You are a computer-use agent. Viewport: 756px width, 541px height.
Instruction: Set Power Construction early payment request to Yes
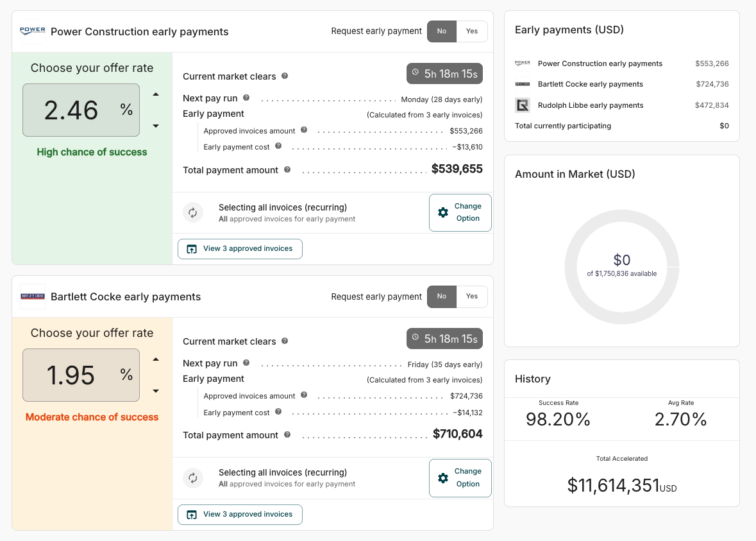472,31
